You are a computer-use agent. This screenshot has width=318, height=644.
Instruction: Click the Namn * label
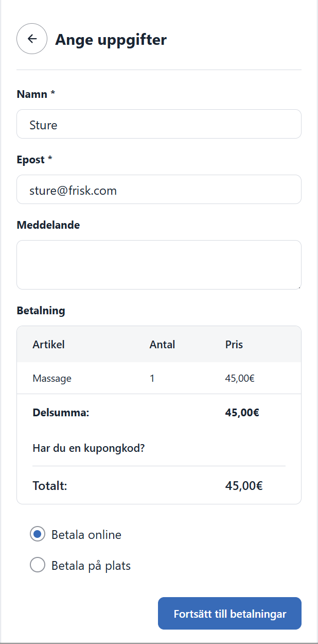click(x=36, y=94)
